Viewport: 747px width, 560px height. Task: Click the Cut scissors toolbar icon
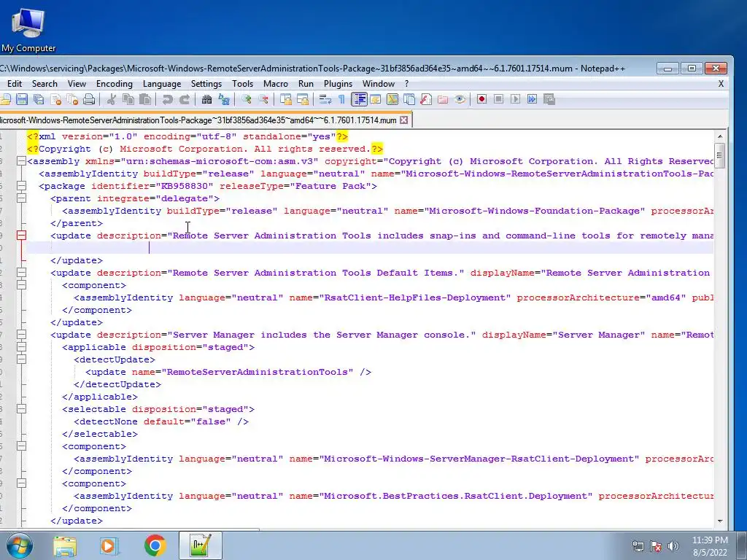point(112,99)
